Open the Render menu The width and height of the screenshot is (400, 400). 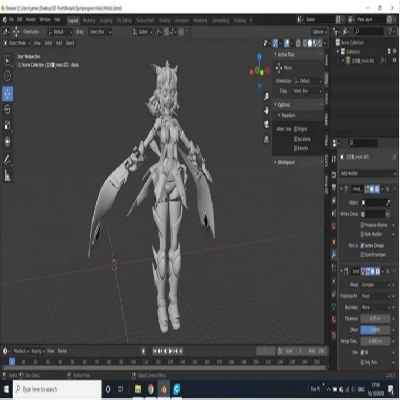[31, 20]
